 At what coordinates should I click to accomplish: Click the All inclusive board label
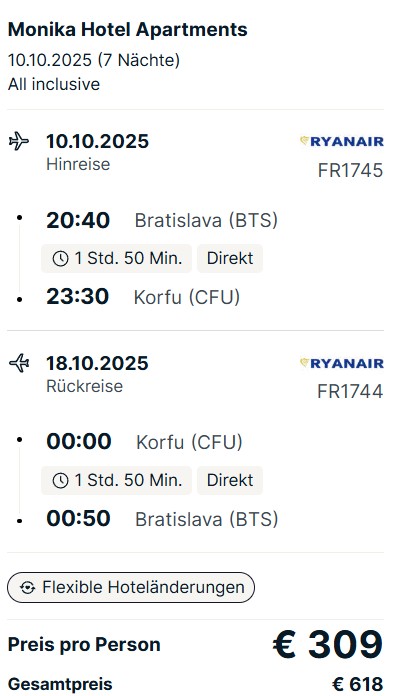(54, 84)
